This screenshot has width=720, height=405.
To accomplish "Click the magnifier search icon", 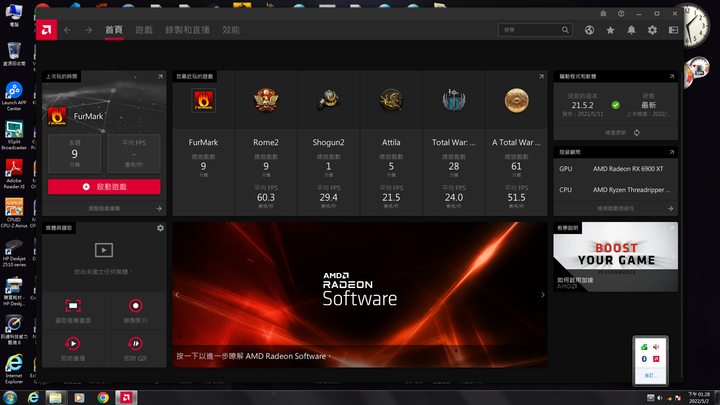I will [565, 30].
